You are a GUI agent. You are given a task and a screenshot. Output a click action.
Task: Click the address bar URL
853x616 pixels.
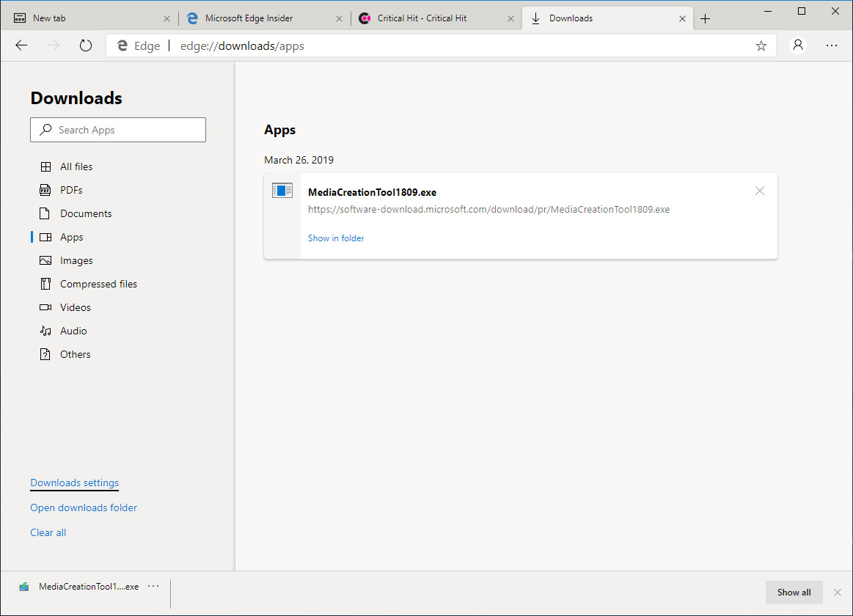point(242,45)
